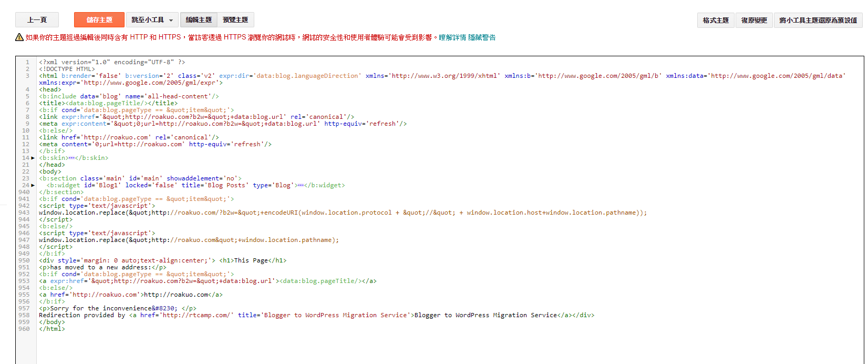
Task: Click 將小工具主題還原為預設值 button
Action: click(818, 21)
